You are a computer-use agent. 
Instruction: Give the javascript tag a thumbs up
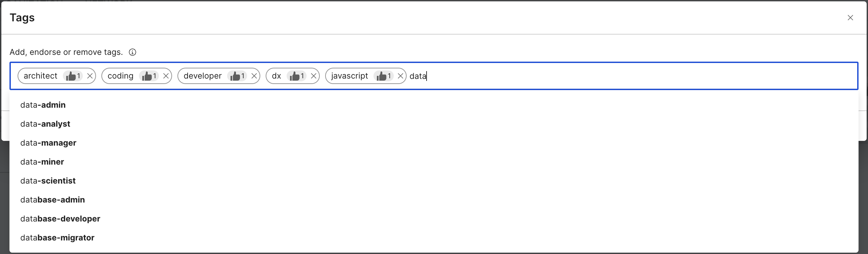point(382,76)
